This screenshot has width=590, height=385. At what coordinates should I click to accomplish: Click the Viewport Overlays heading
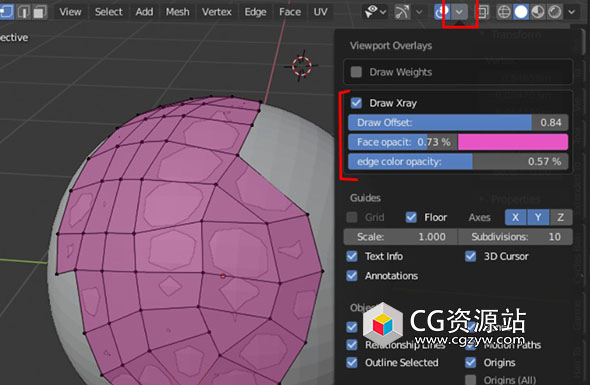[x=391, y=46]
